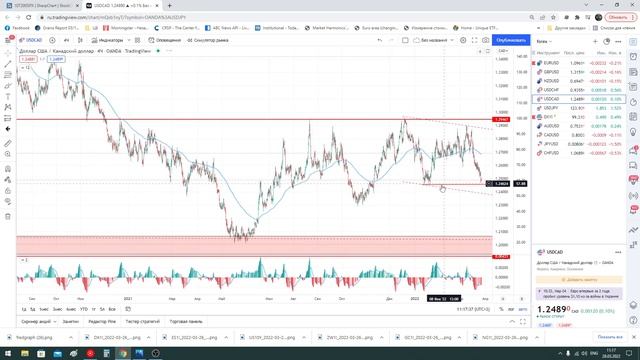Open the alerts clock sidebar panel
Screen dimensions: 640x360
[x=633, y=57]
